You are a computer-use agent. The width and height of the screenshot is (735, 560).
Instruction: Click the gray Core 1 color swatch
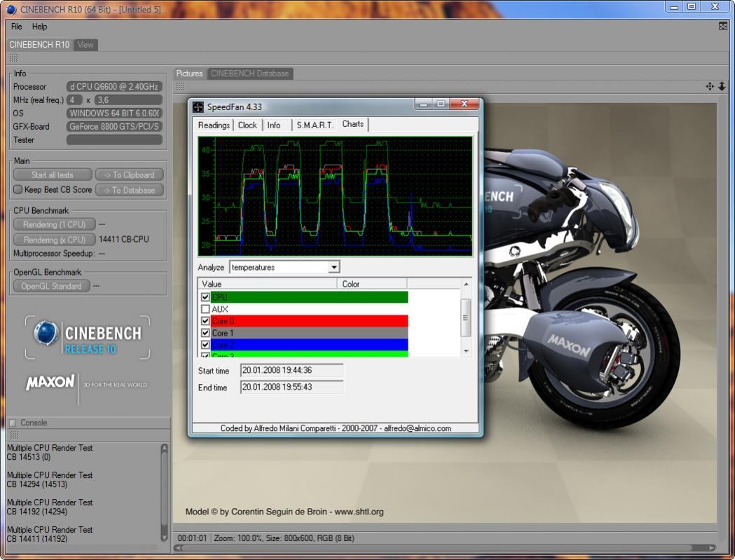(310, 333)
